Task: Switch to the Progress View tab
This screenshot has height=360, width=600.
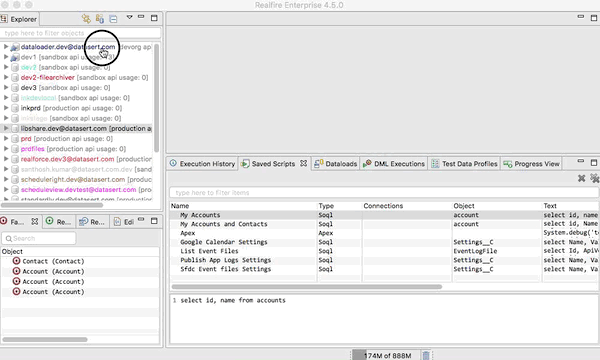Action: [532, 164]
